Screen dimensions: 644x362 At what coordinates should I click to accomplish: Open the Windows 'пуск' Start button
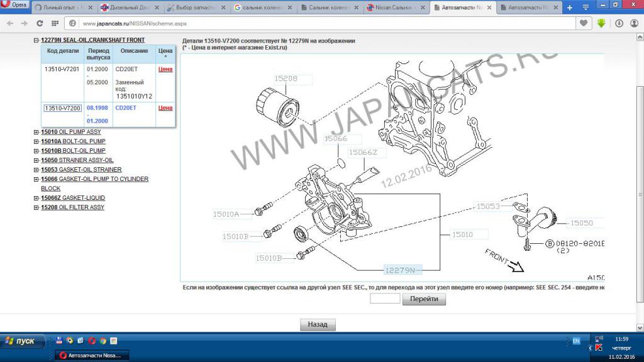pos(22,341)
